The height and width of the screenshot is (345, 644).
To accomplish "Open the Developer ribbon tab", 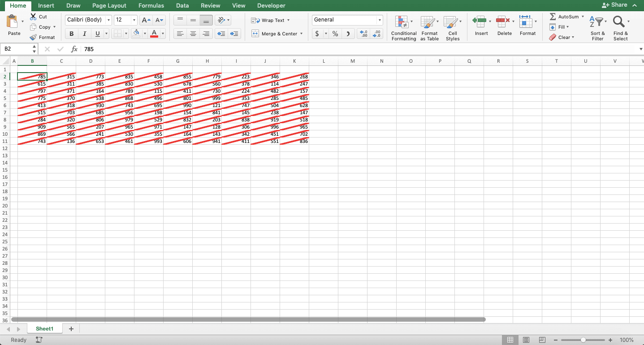I will [x=271, y=6].
